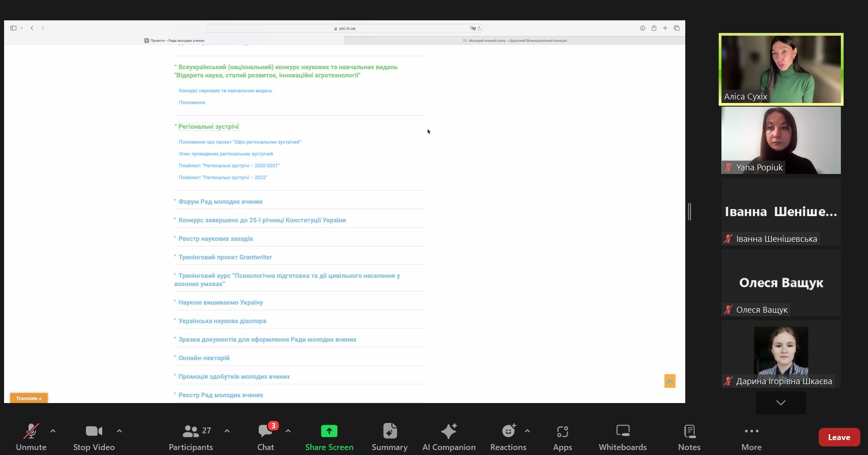Open Notes
868x455 pixels.
click(689, 437)
